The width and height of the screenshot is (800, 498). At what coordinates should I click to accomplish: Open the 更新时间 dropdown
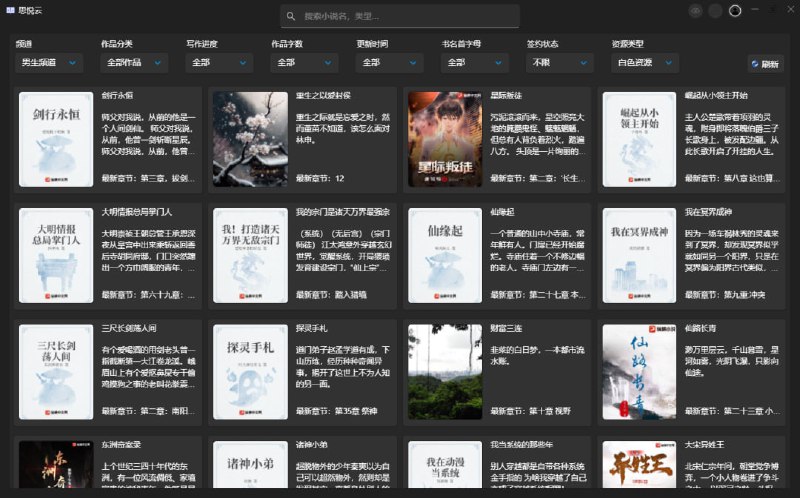(390, 63)
